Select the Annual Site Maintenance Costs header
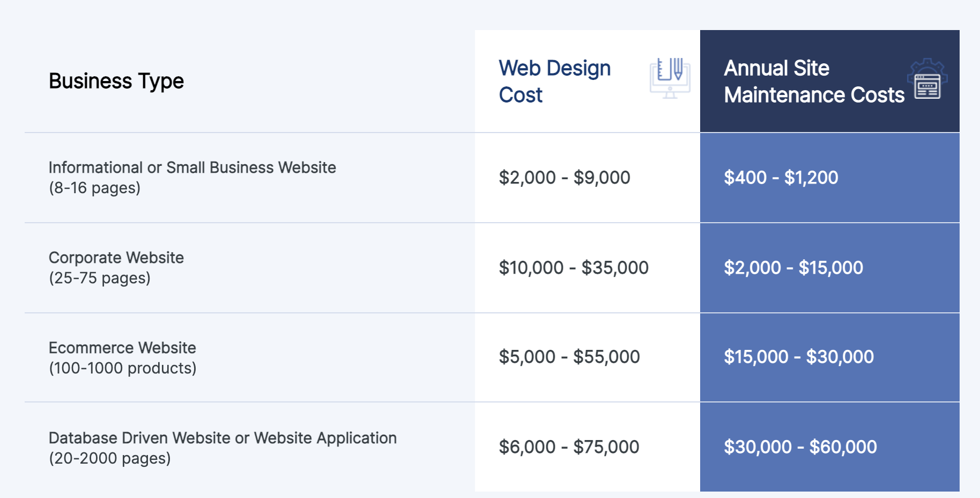This screenshot has width=980, height=498. (x=814, y=81)
